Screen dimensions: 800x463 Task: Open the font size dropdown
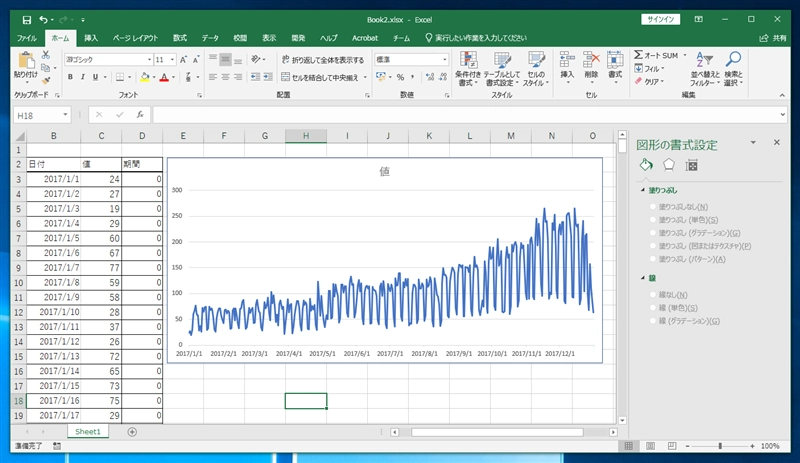(172, 60)
